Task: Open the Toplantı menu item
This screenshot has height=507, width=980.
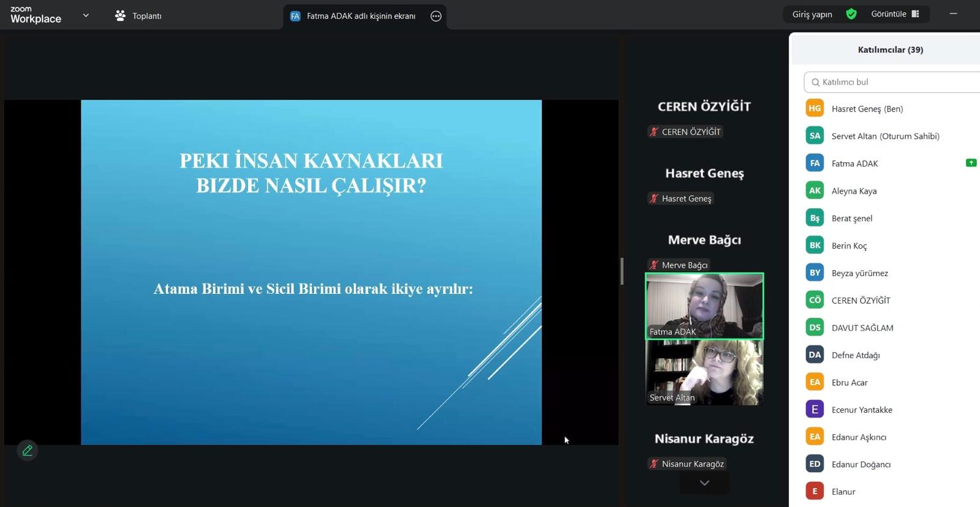Action: pos(147,16)
